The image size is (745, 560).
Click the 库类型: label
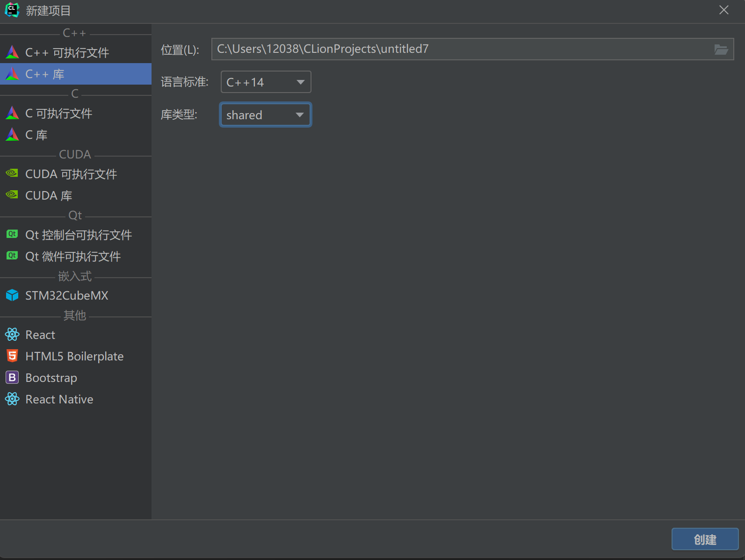[x=179, y=115]
